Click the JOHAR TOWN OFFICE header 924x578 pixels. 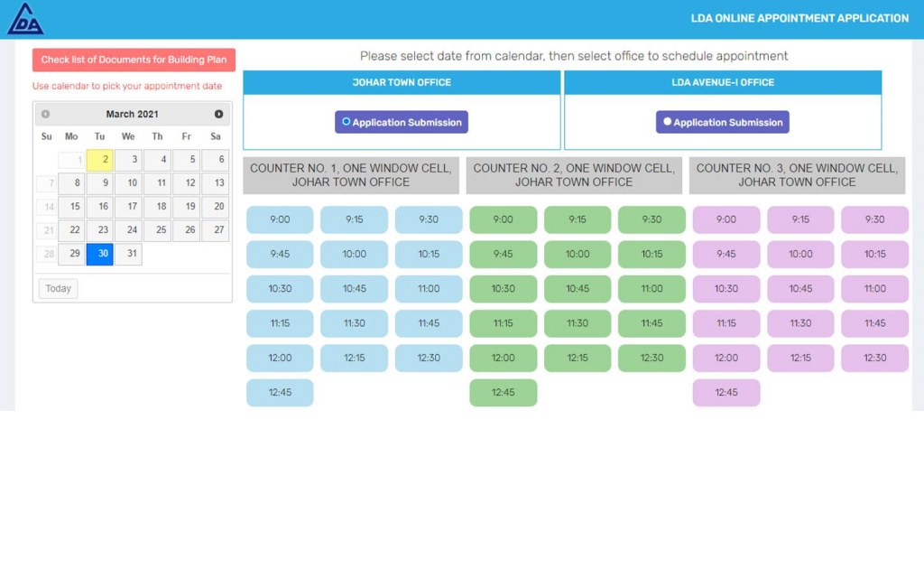[x=402, y=82]
